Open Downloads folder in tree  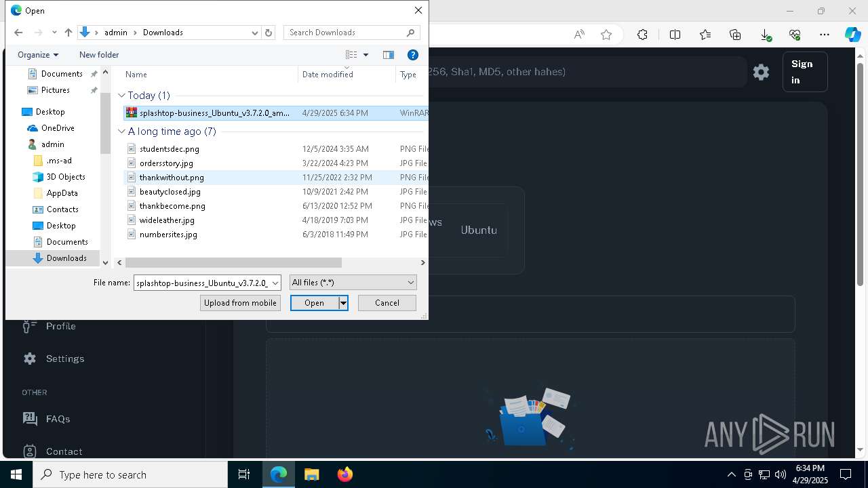pos(66,258)
